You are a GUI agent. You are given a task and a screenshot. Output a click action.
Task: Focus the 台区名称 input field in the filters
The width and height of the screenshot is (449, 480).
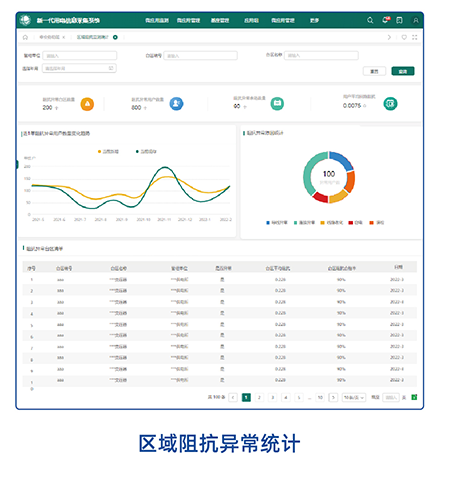pyautogui.click(x=321, y=55)
